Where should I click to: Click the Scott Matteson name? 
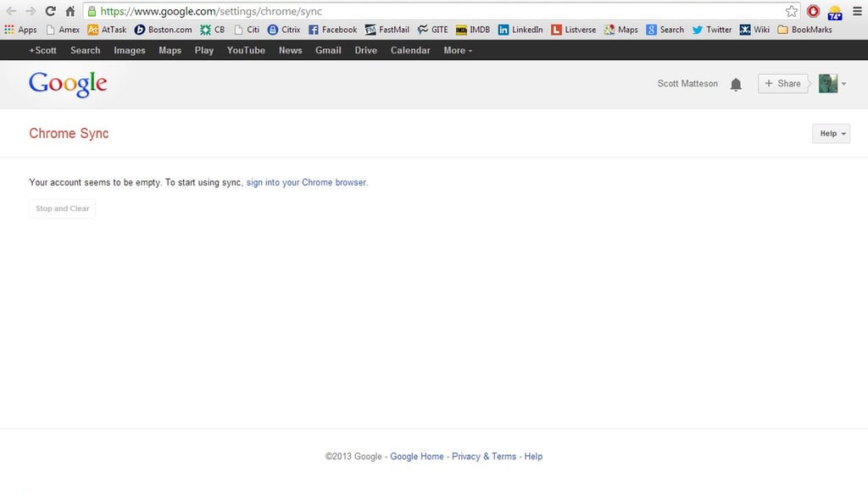[687, 84]
